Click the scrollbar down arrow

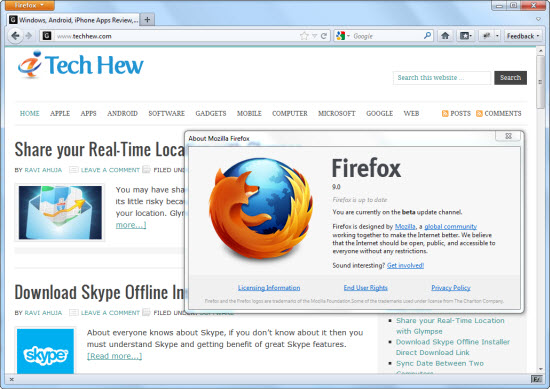(x=540, y=369)
